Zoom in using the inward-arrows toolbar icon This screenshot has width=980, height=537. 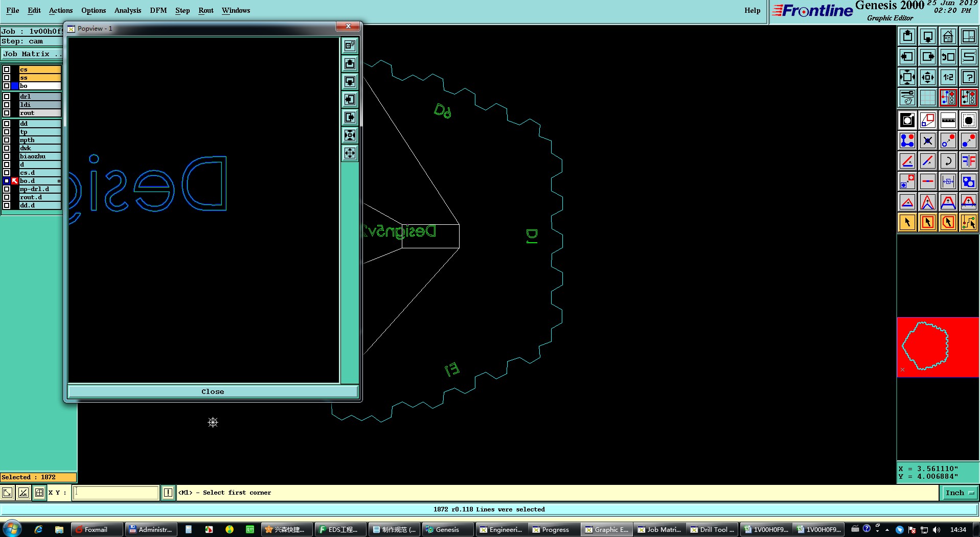coord(907,77)
